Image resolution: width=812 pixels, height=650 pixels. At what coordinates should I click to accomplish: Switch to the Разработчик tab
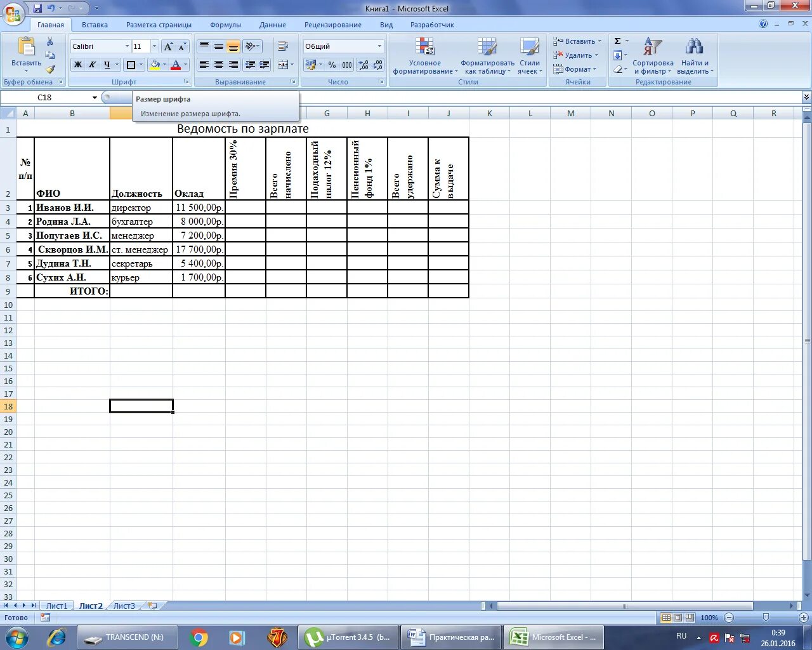coord(432,25)
